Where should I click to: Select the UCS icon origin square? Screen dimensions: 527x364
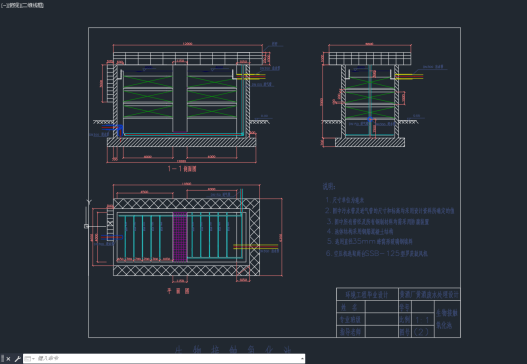click(86, 226)
